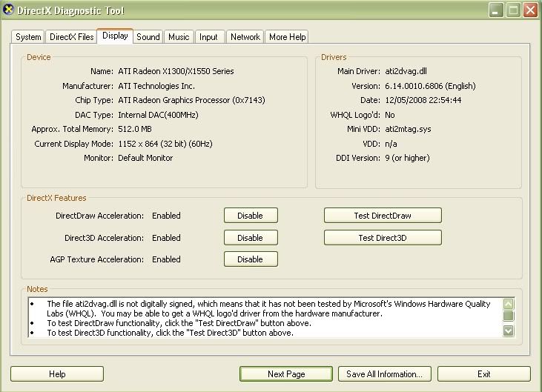
Task: Open the Network tab
Action: pos(245,36)
